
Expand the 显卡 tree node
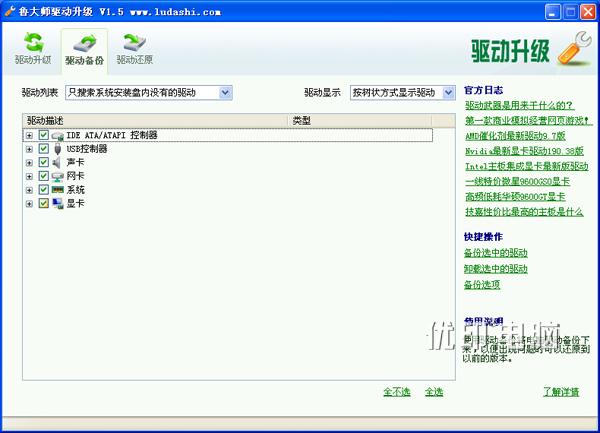click(x=29, y=204)
